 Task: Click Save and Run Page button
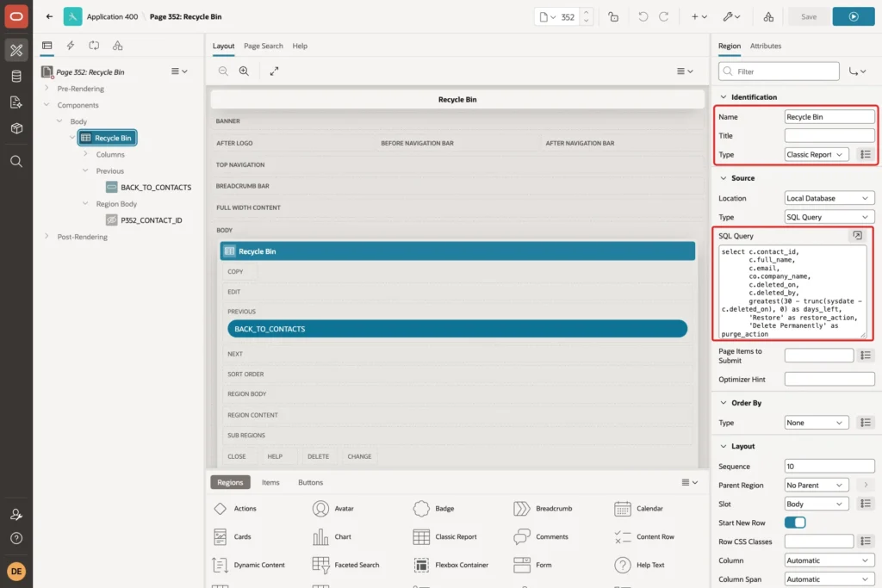[x=854, y=17]
